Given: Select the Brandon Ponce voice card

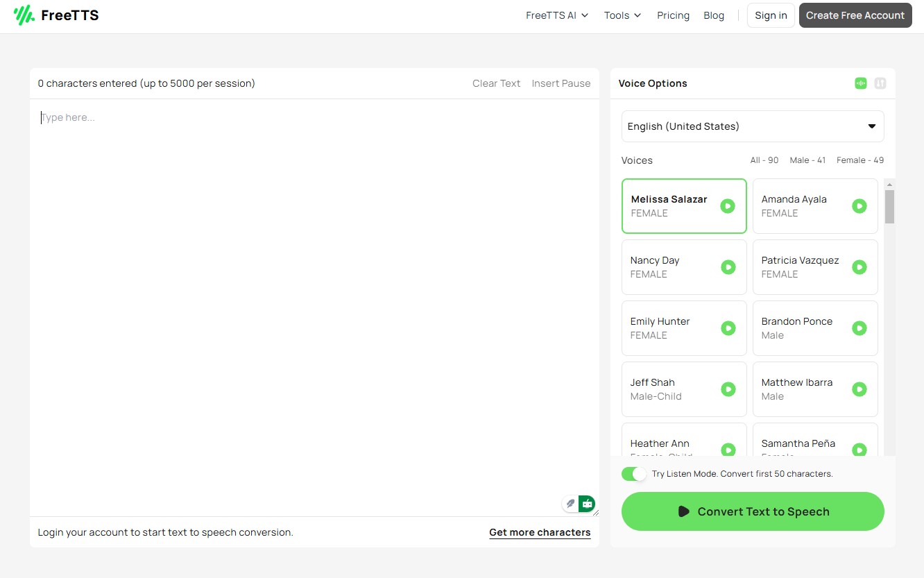Looking at the screenshot, I should [815, 328].
